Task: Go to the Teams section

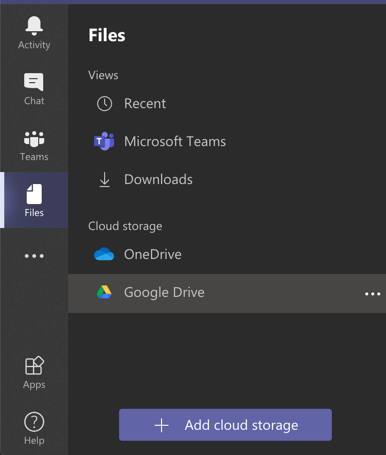Action: [x=34, y=145]
